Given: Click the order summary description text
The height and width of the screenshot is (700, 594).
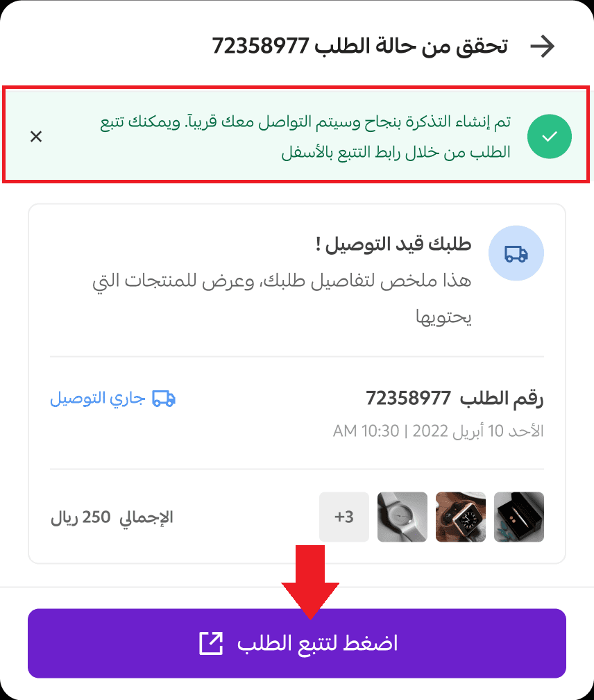Looking at the screenshot, I should [282, 298].
